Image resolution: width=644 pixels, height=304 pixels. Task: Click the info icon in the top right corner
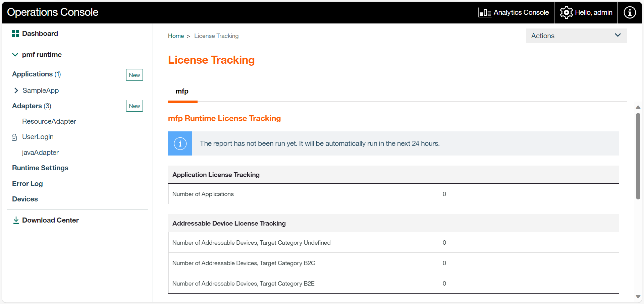coord(630,12)
